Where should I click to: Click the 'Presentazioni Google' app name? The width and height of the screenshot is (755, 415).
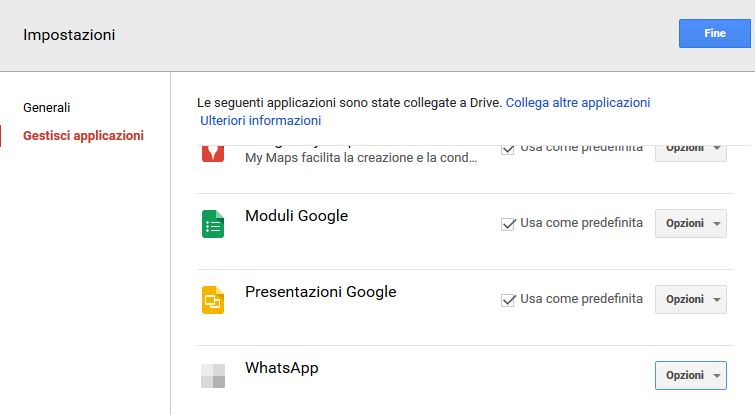coord(320,292)
